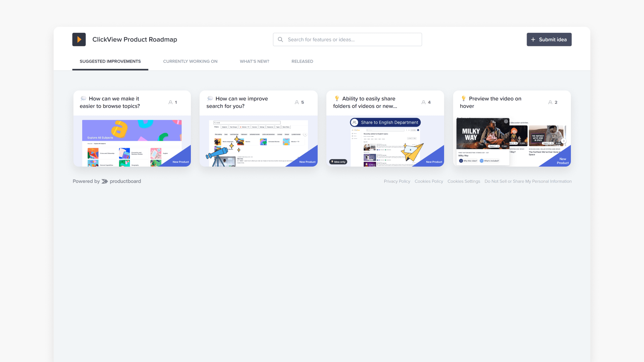Click the right chevron on the video carousel preview
Viewport: 644px width, 362px height.
coord(564,141)
